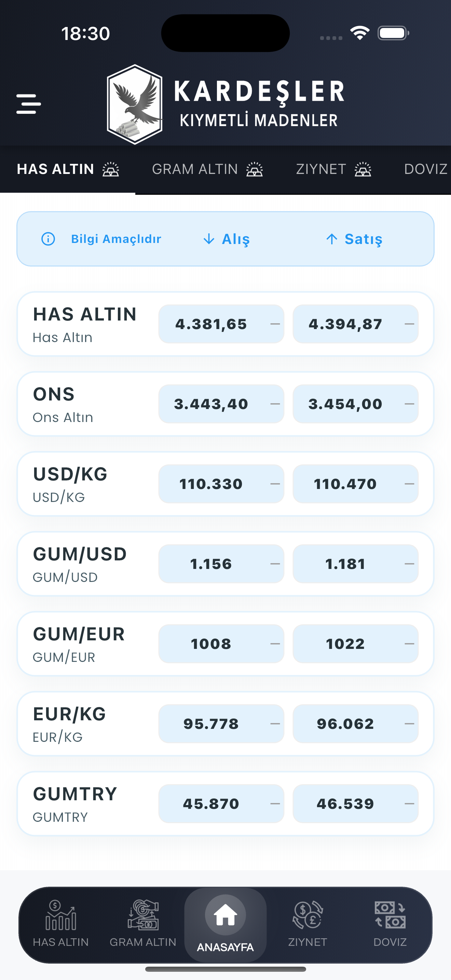Tap EUR/KG buying price 95.778

pos(221,724)
